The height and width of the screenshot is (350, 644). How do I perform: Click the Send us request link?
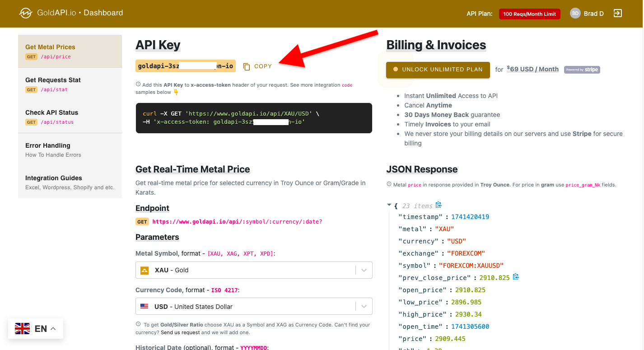[x=180, y=332]
